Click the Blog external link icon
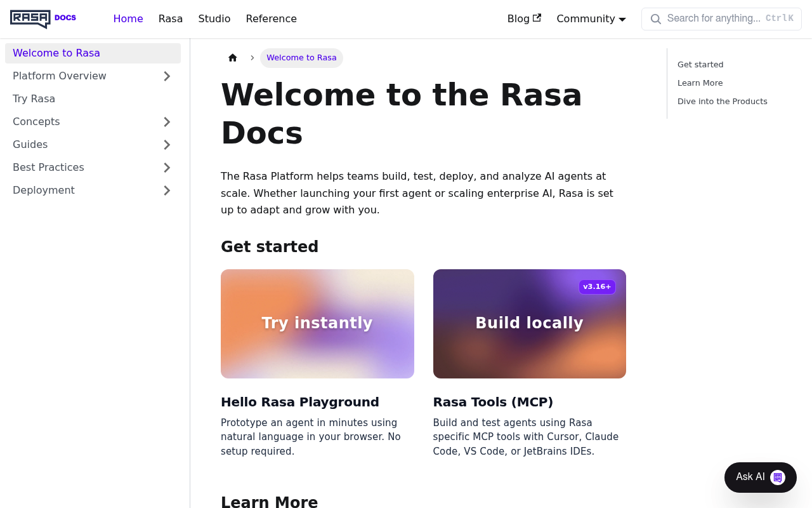The height and width of the screenshot is (508, 812). [x=537, y=18]
